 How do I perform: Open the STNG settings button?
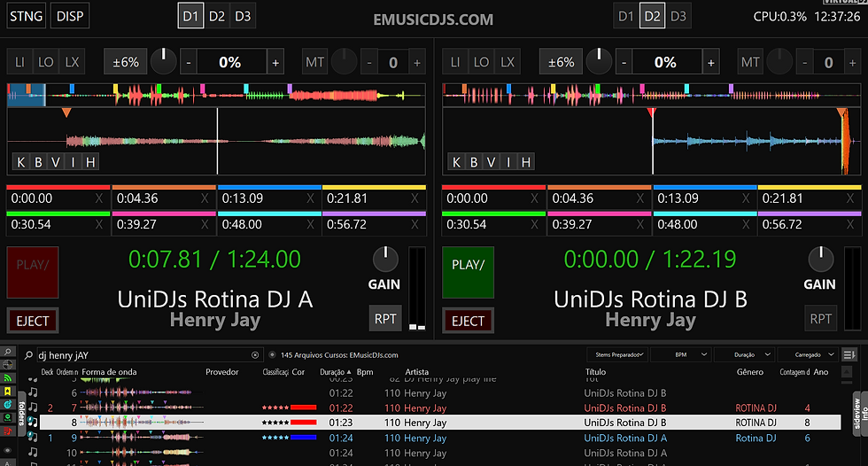coord(26,16)
